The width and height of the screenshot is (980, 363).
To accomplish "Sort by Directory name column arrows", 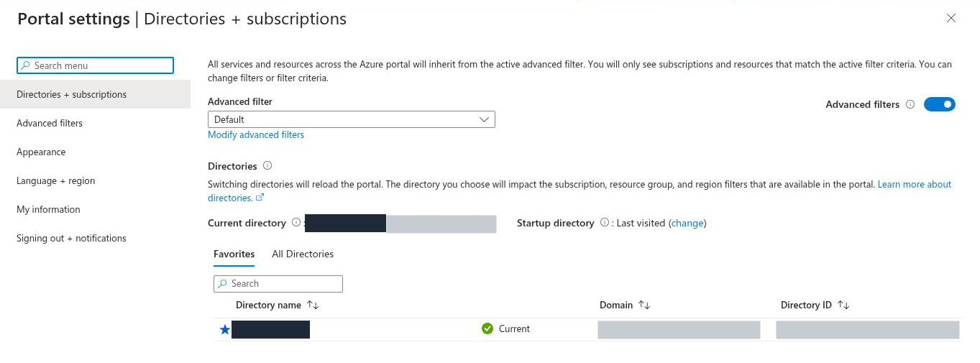I will coord(313,305).
